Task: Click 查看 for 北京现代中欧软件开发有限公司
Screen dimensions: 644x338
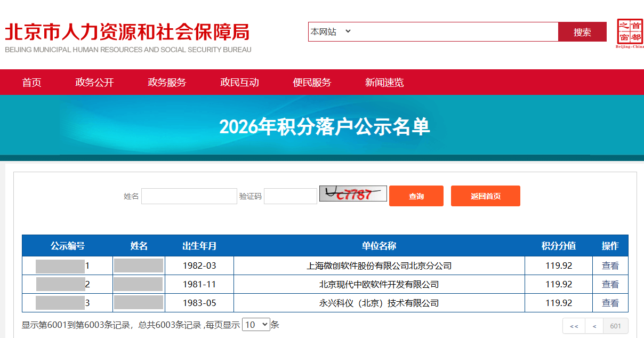Action: coord(610,284)
